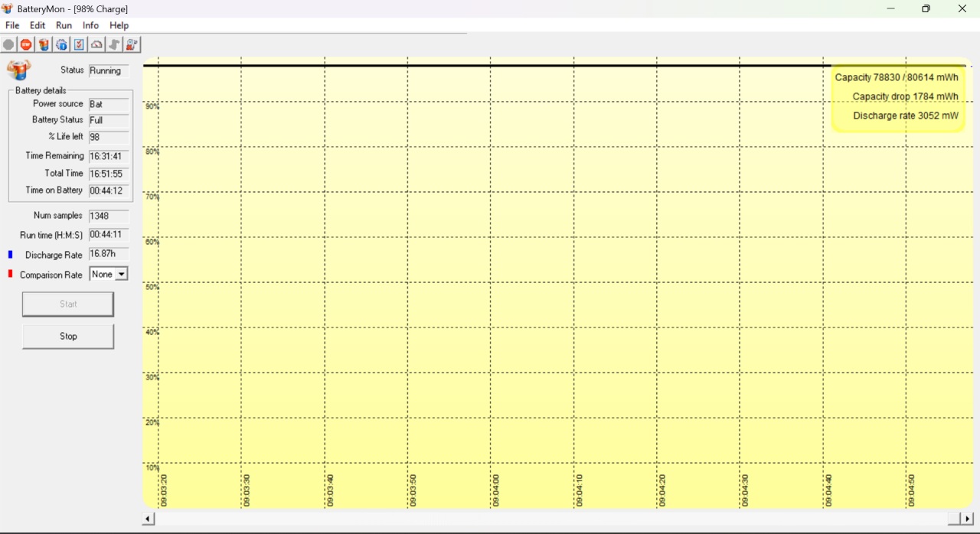Click the gray octagon start icon in toolbar

8,45
